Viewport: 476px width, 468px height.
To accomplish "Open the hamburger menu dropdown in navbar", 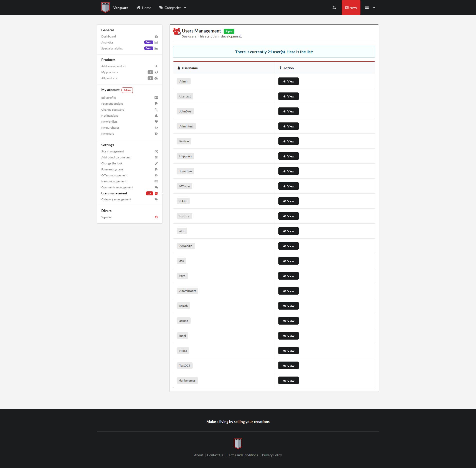I will coord(370,8).
